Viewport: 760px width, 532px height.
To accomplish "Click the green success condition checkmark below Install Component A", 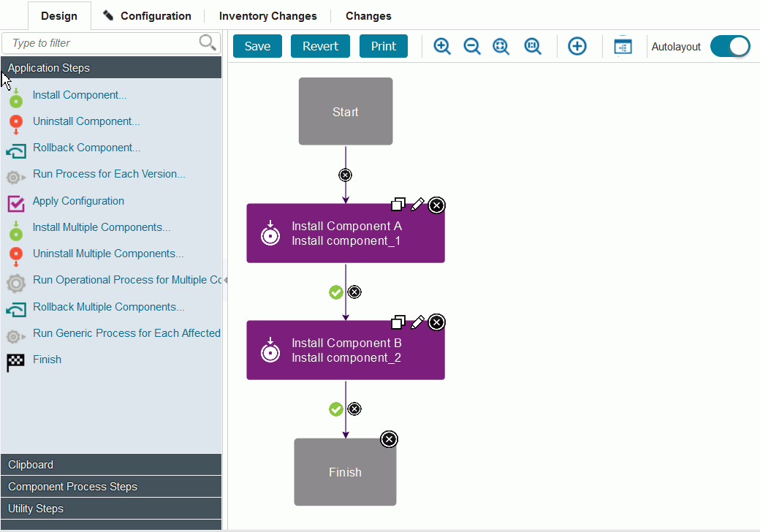I will click(x=335, y=292).
